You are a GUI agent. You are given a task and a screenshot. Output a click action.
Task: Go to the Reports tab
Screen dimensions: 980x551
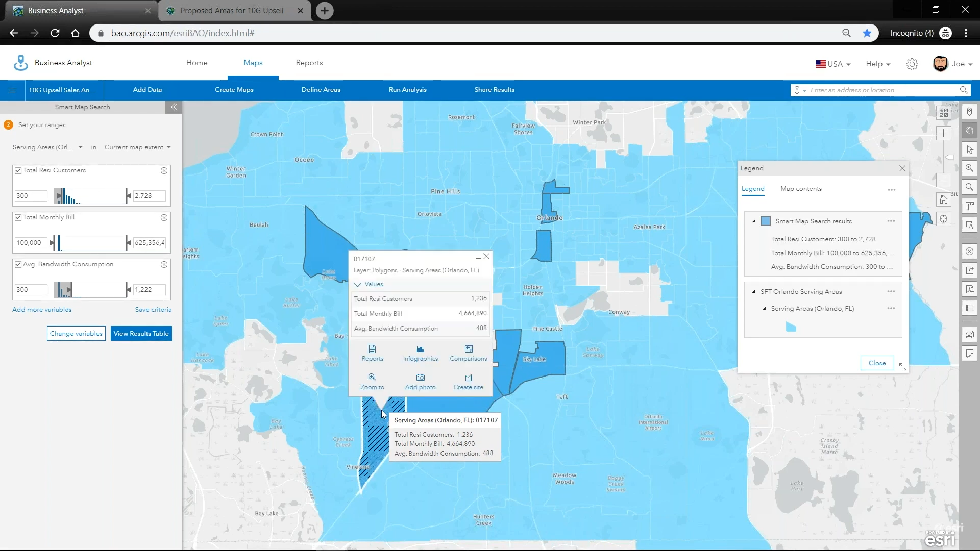point(309,63)
